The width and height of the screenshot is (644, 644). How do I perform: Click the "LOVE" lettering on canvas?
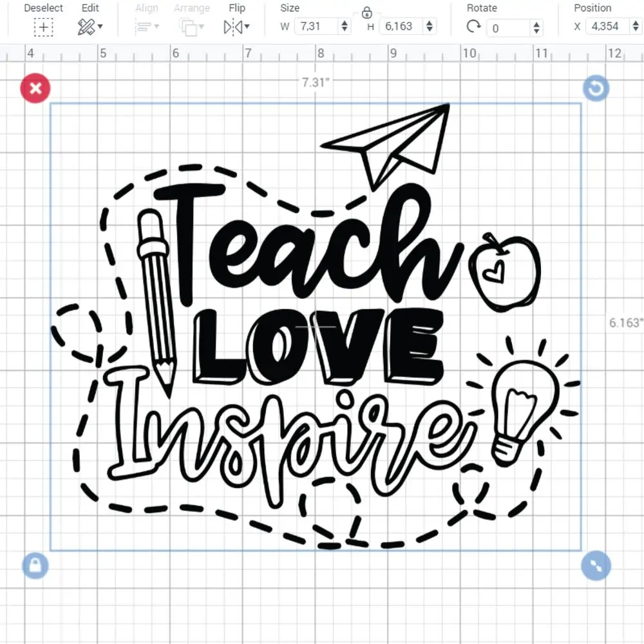click(x=318, y=347)
